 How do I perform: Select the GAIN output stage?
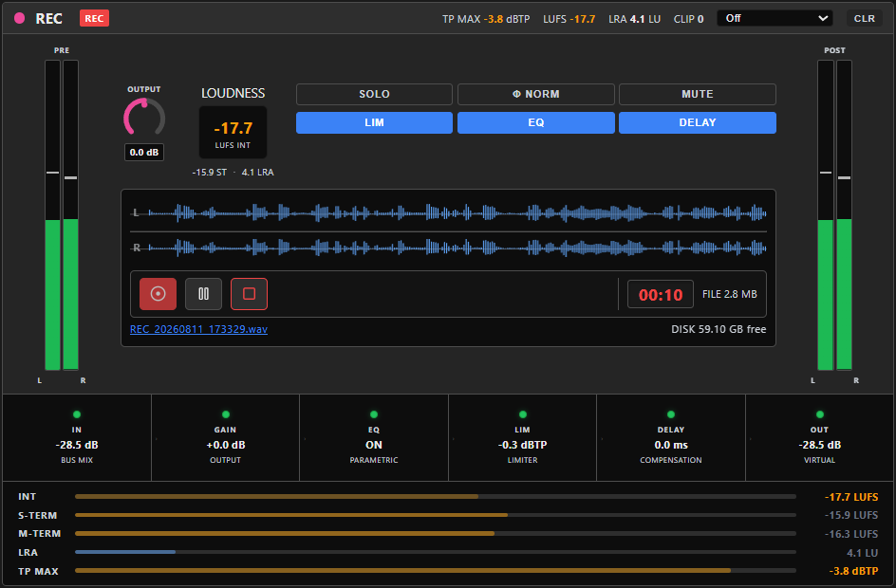225,437
